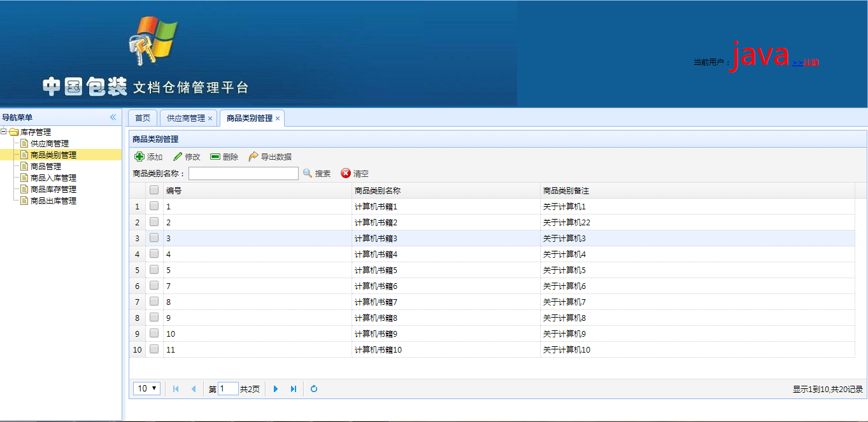Click the pencil Edit (修改) icon
The width and height of the screenshot is (868, 422).
point(178,157)
